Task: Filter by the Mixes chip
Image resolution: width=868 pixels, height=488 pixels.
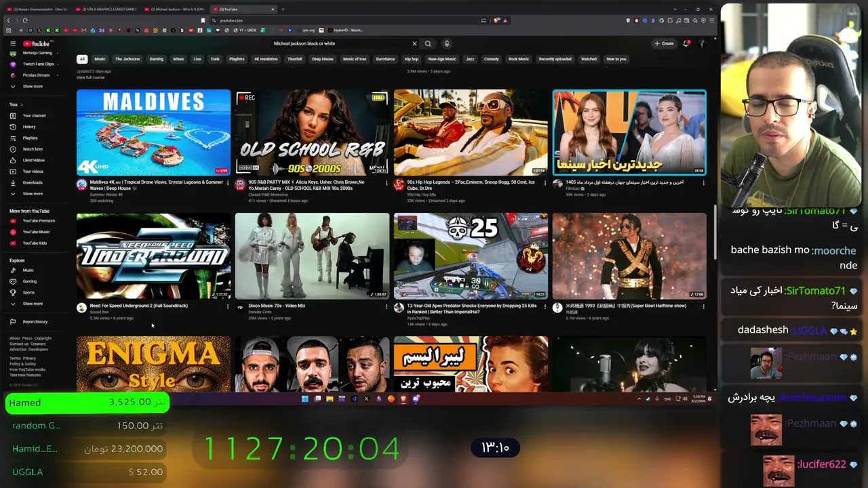Action: click(x=178, y=59)
